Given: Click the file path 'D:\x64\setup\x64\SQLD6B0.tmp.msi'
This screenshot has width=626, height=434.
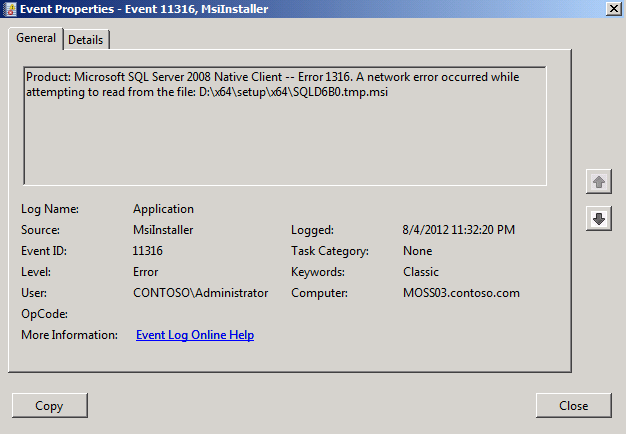Looking at the screenshot, I should [x=293, y=92].
